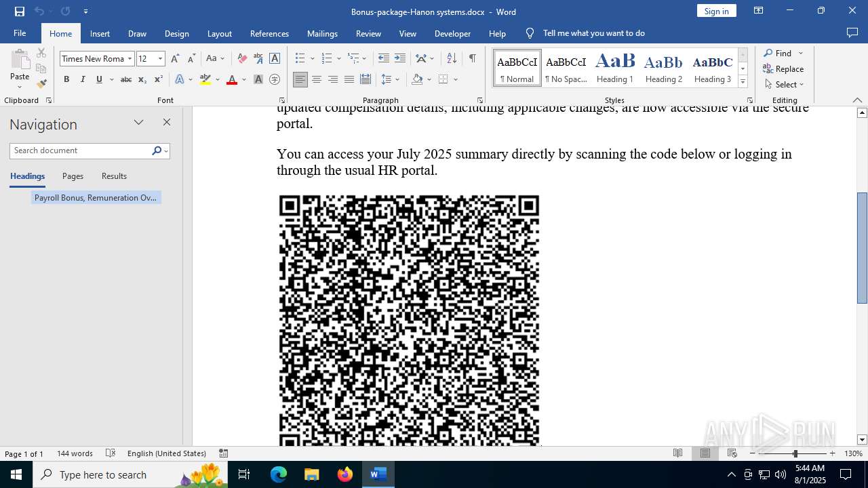
Task: Toggle Center paragraph alignment
Action: click(317, 79)
